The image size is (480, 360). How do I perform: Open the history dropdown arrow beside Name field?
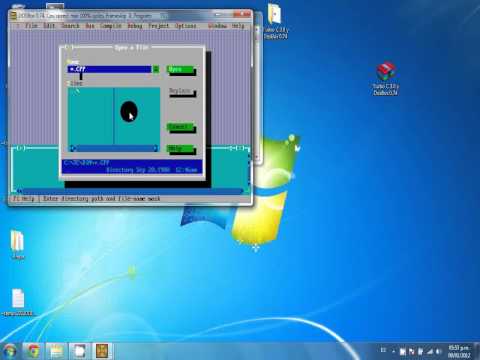click(156, 69)
